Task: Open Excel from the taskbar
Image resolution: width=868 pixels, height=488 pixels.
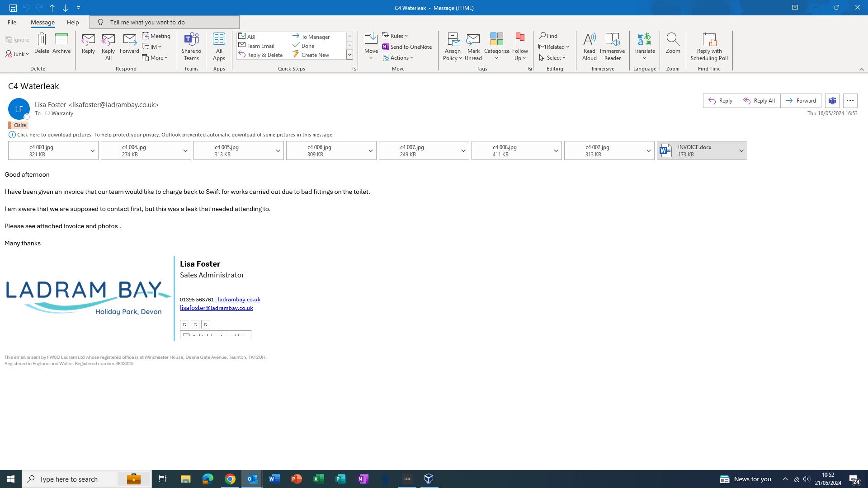Action: 318,479
